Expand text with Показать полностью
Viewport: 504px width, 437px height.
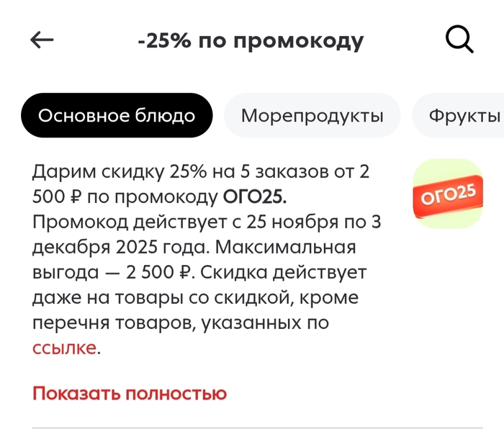point(130,393)
